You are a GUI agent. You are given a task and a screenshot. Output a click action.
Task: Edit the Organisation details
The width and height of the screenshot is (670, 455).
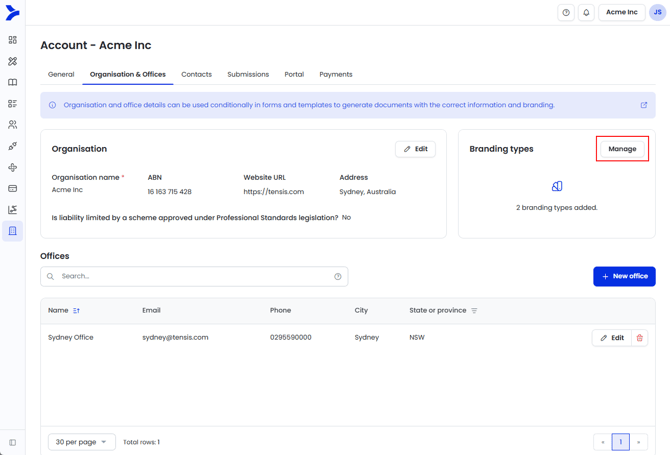point(415,149)
